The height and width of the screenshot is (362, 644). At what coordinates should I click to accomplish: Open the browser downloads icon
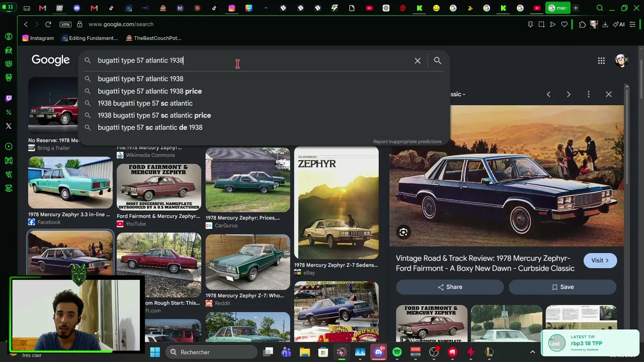click(605, 24)
